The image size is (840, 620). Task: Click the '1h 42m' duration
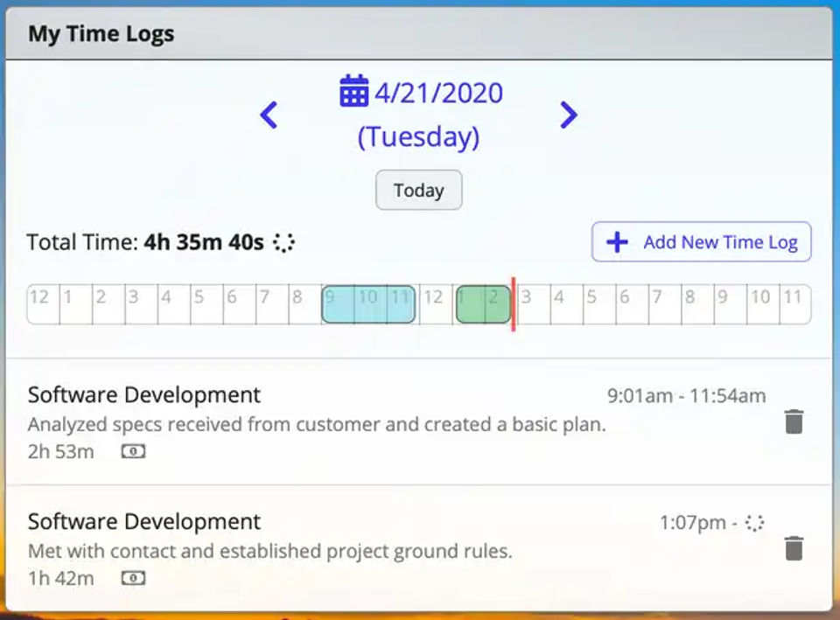(x=61, y=579)
